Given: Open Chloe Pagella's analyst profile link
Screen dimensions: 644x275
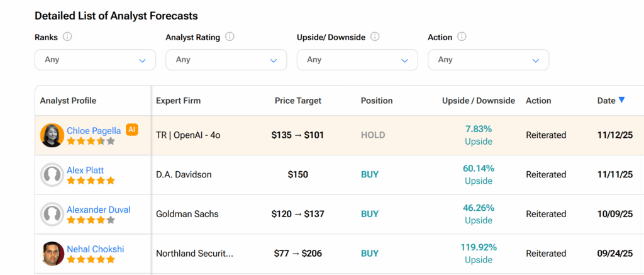Looking at the screenshot, I should [94, 131].
